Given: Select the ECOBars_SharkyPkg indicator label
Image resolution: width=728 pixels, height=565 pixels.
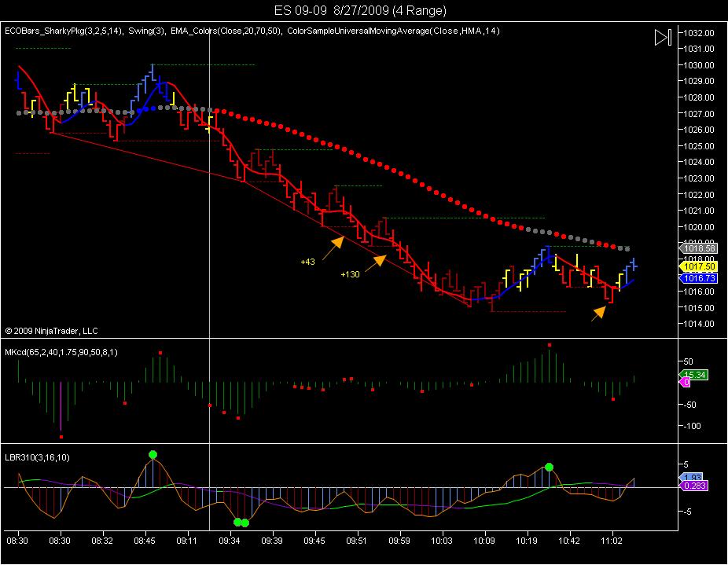Looking at the screenshot, I should coord(64,31).
